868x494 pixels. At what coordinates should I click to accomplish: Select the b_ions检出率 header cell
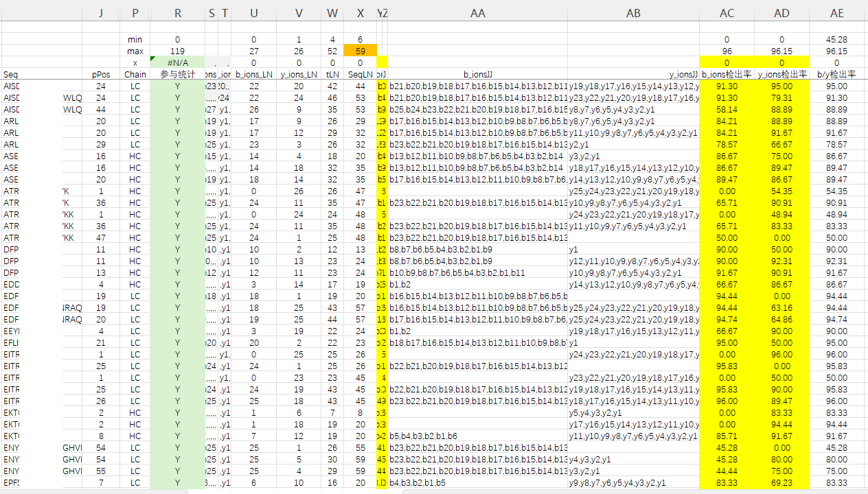[x=727, y=74]
